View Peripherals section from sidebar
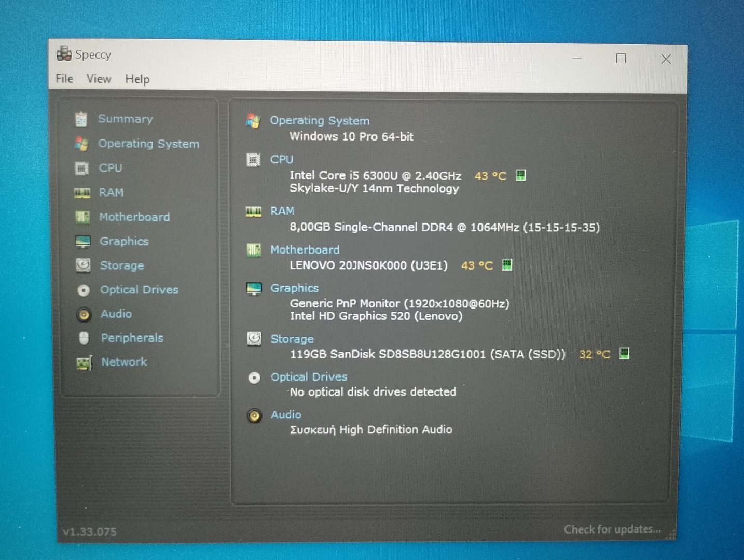Image resolution: width=744 pixels, height=560 pixels. (132, 338)
